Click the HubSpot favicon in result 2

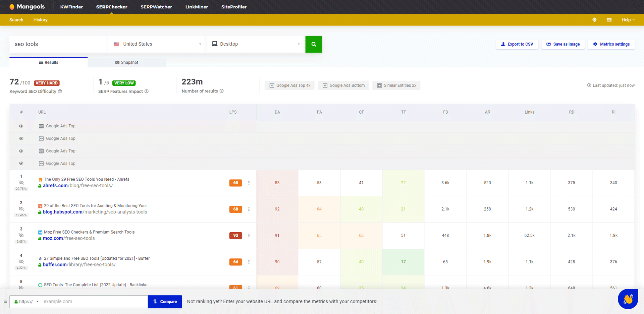pos(40,206)
